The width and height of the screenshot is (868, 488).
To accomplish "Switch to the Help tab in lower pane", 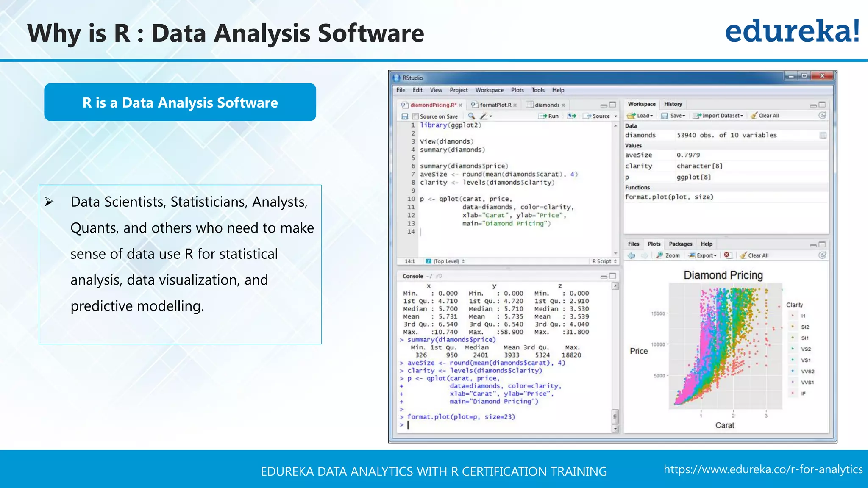I will pyautogui.click(x=707, y=244).
